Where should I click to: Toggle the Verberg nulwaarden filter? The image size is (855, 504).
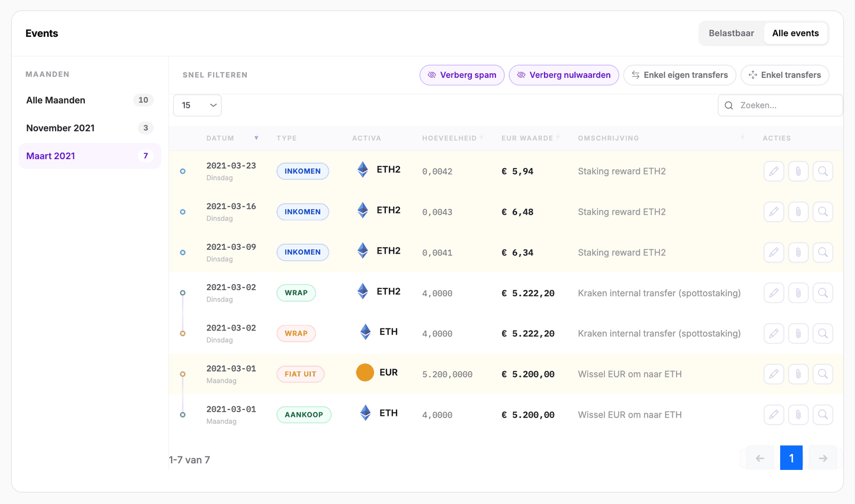pos(564,75)
